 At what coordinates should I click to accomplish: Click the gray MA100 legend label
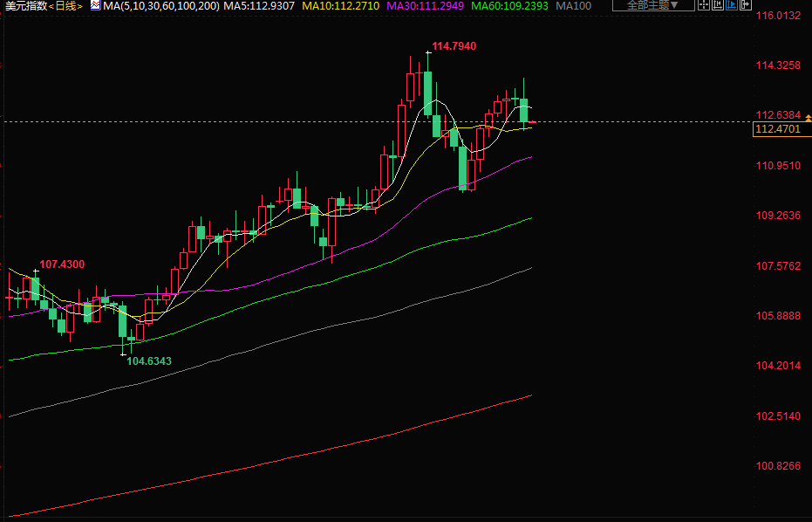pyautogui.click(x=573, y=5)
